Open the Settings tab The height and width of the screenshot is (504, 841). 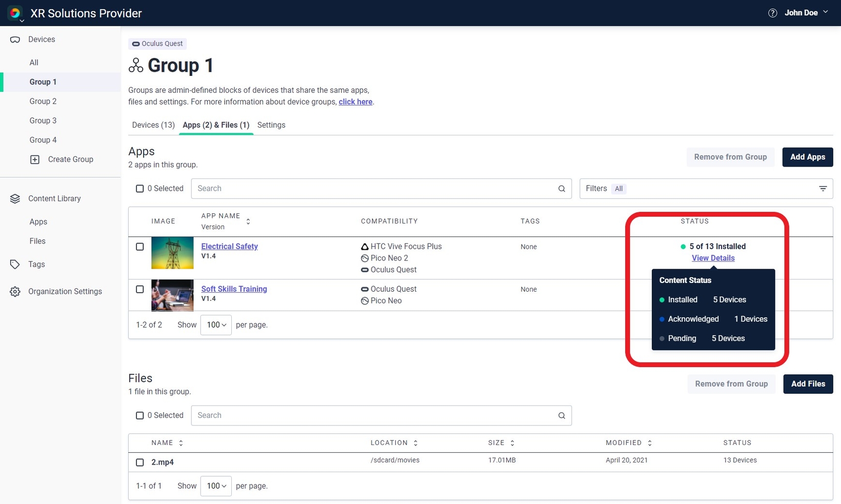click(271, 125)
